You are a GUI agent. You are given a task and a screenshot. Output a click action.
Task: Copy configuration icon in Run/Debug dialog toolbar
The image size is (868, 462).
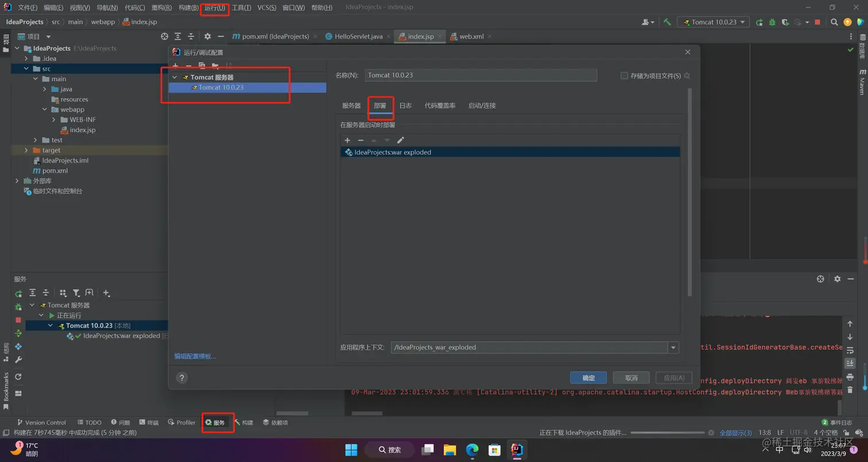click(201, 66)
